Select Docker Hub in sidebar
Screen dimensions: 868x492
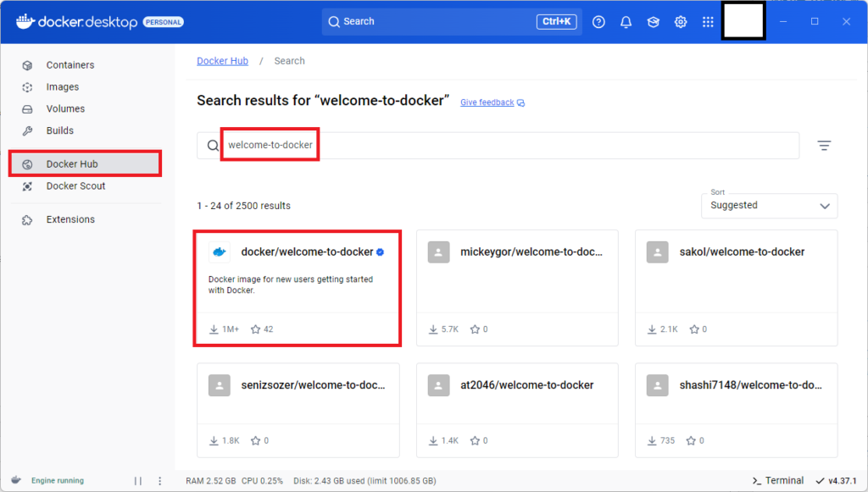(x=86, y=164)
